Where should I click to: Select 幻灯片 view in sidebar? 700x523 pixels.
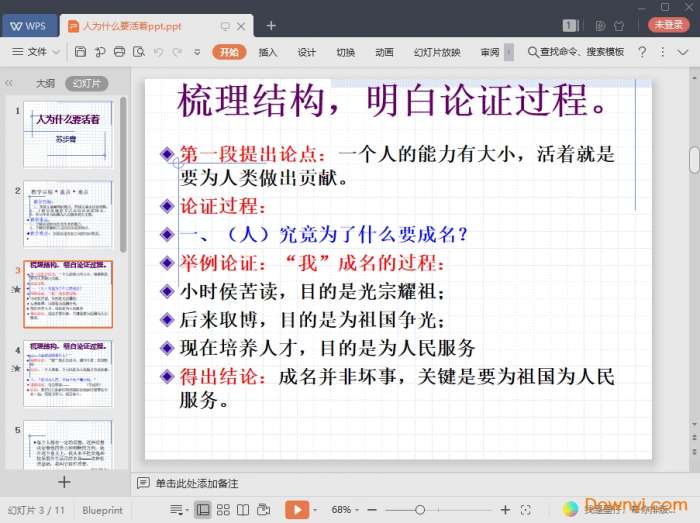pyautogui.click(x=86, y=84)
